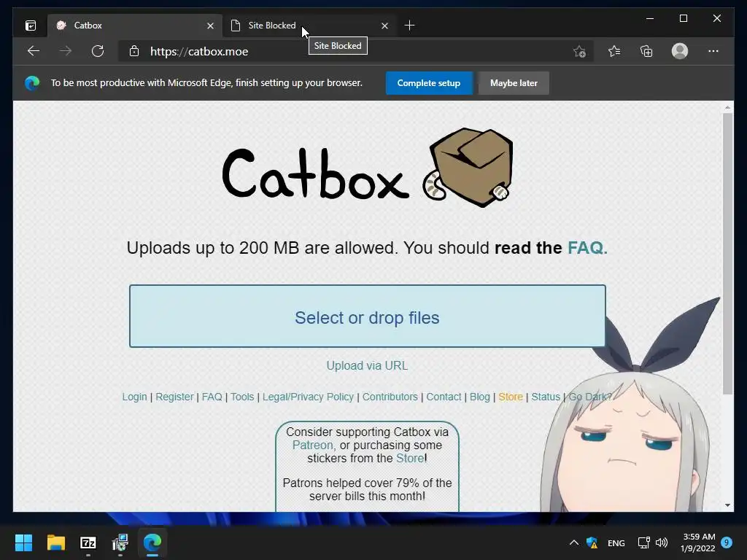Screen dimensions: 747x560
Task: Switch to the Site Blocked tab
Action: pos(309,26)
